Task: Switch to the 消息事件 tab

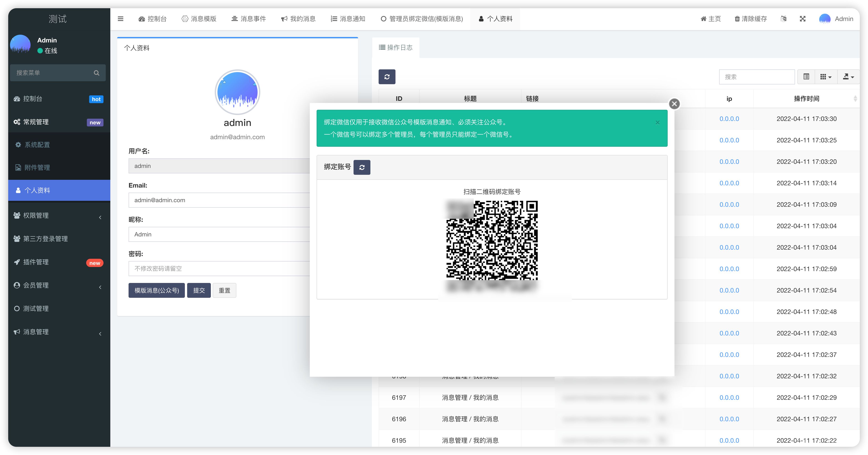Action: [x=249, y=19]
